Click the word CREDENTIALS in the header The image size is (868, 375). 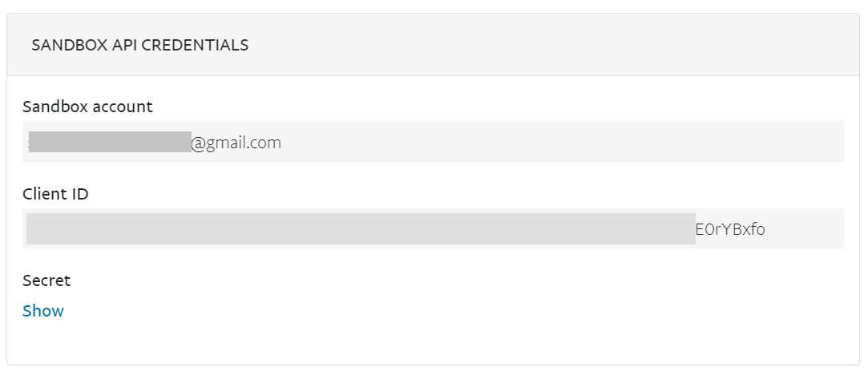pos(195,46)
